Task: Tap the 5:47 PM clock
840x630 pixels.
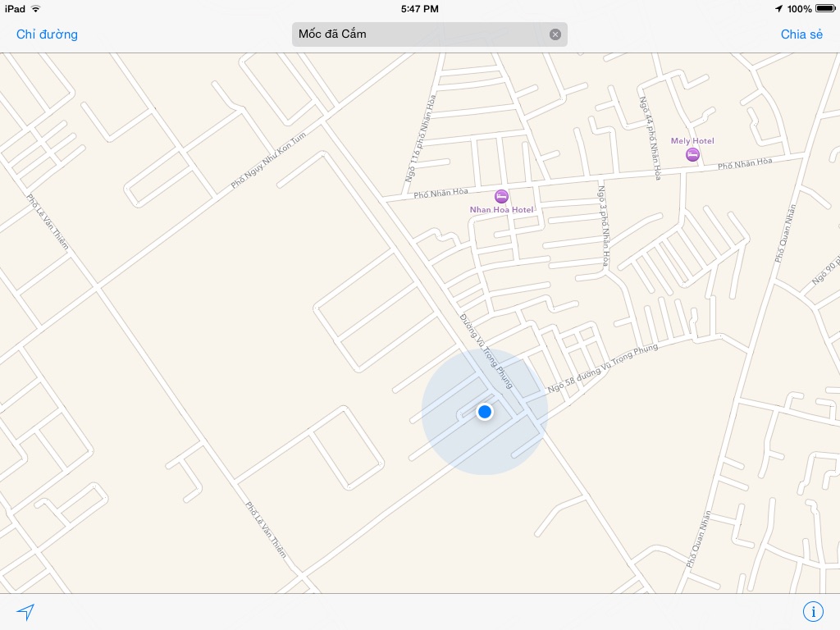Action: [x=420, y=8]
